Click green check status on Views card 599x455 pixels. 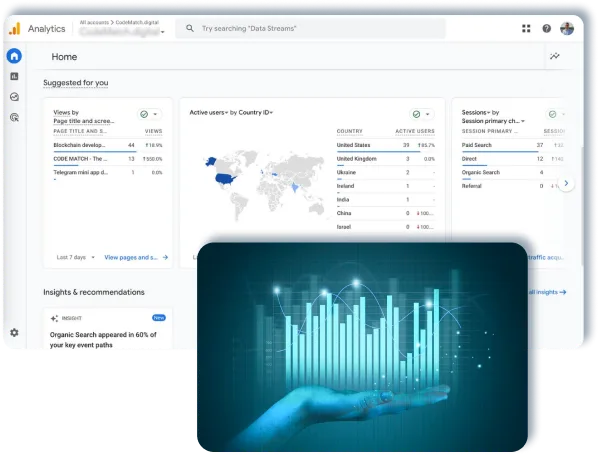[x=144, y=114]
